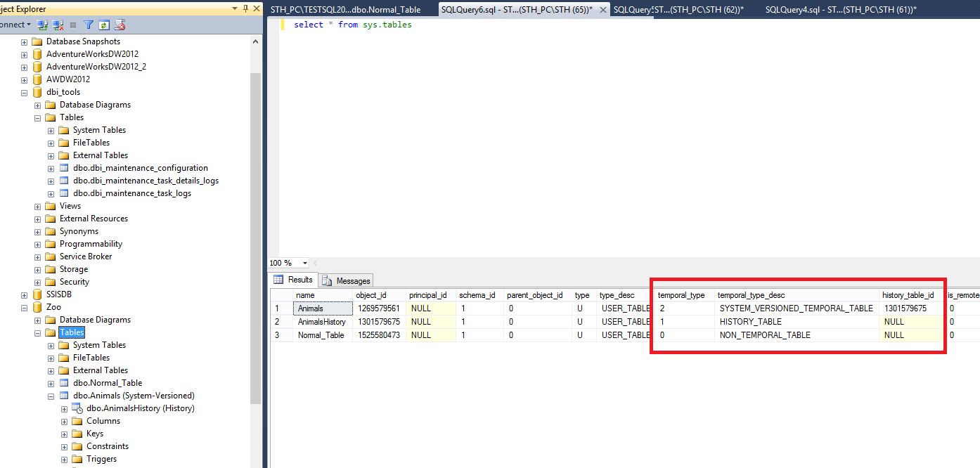Click the Filter funnel icon
The image size is (980, 468).
pos(89,25)
